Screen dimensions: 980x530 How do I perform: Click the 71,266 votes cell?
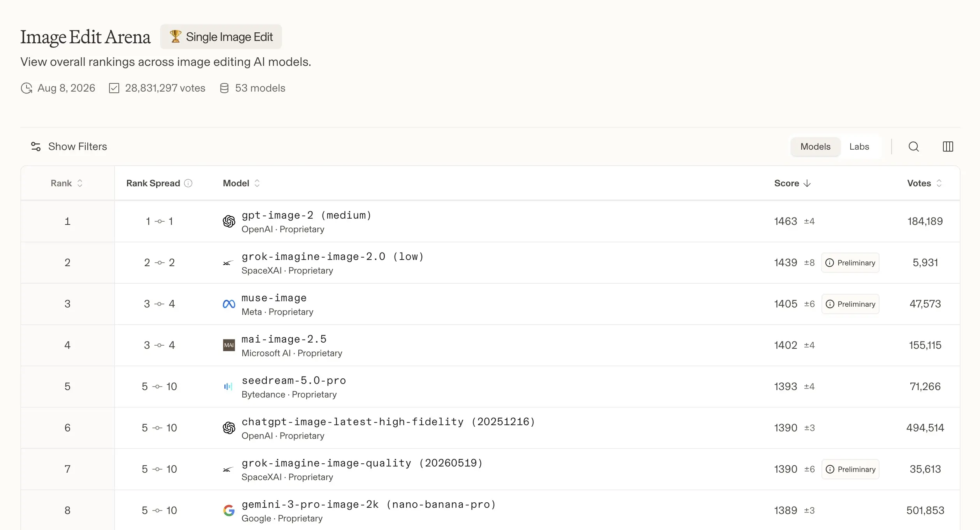pos(925,387)
